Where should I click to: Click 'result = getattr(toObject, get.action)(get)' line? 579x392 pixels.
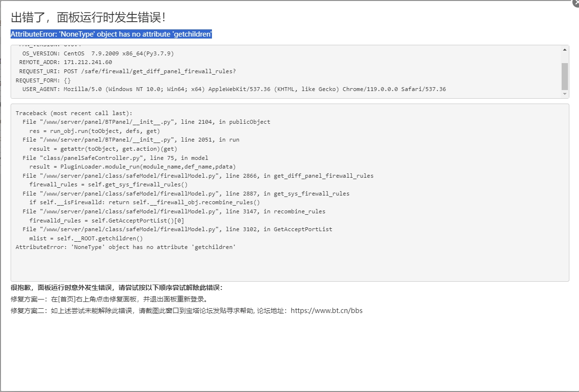103,149
